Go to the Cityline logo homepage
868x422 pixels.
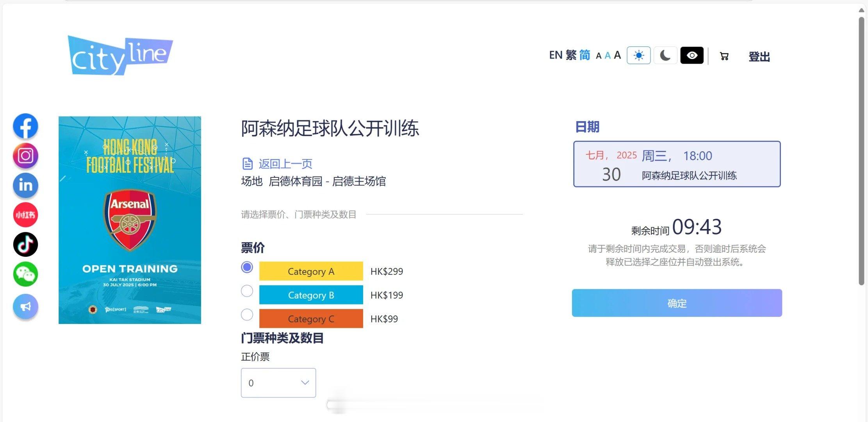[120, 55]
